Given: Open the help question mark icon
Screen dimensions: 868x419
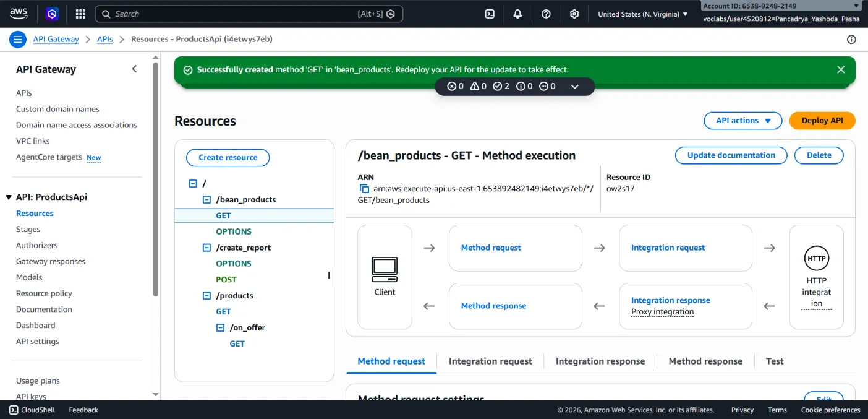Looking at the screenshot, I should [x=546, y=14].
